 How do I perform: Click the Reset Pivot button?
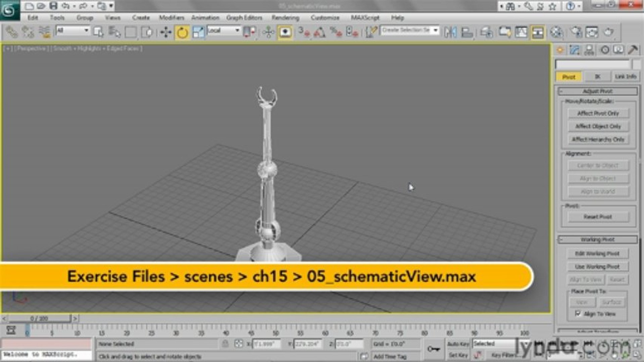598,217
